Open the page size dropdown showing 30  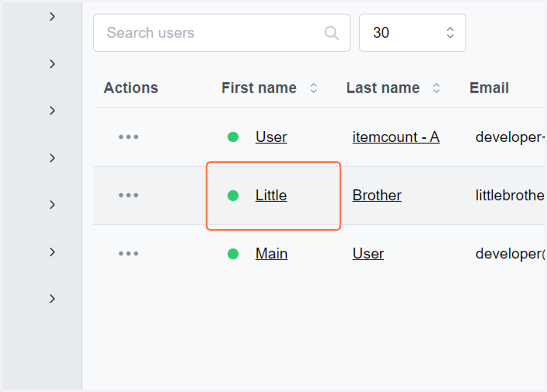pyautogui.click(x=412, y=33)
